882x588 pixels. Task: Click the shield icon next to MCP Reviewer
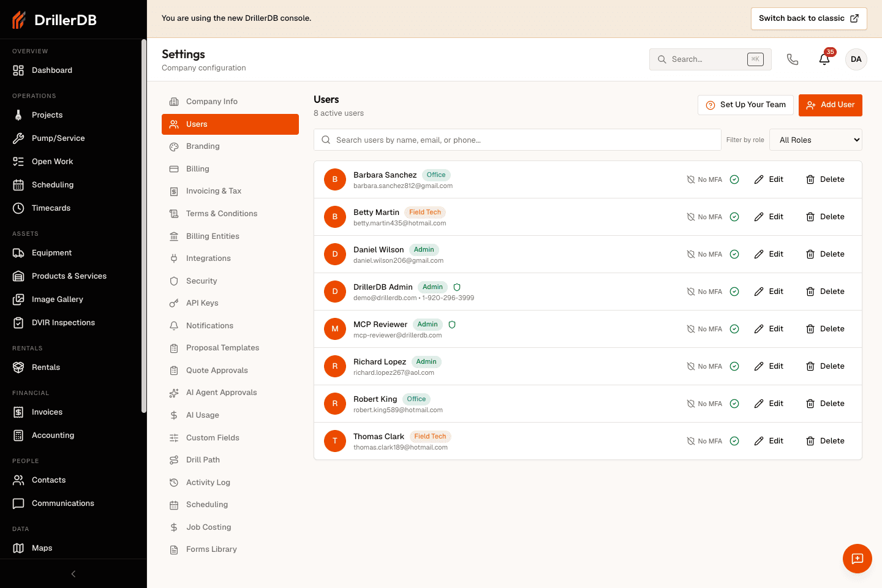point(452,325)
